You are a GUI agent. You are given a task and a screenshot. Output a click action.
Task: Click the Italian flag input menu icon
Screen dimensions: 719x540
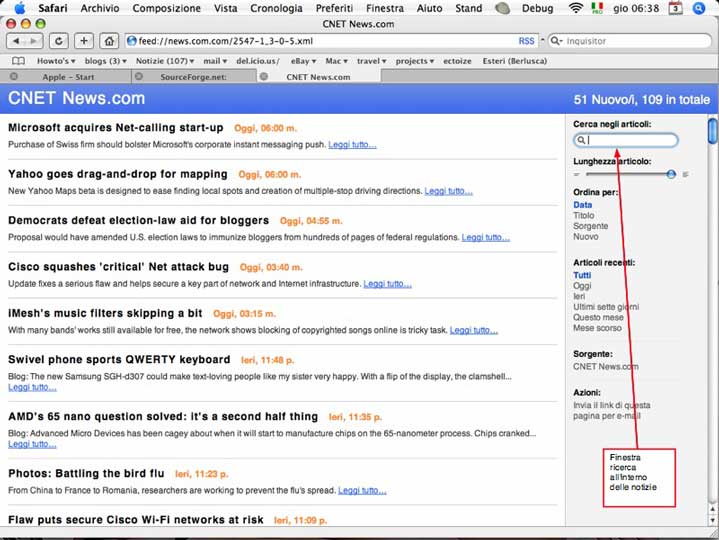[597, 8]
